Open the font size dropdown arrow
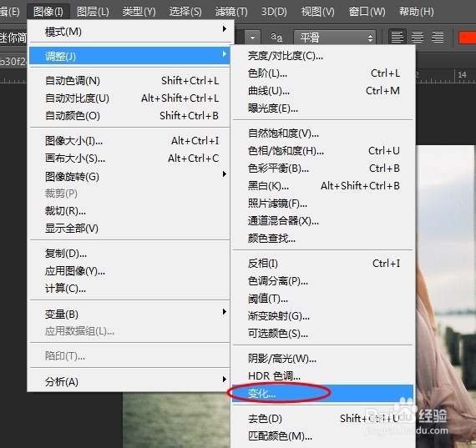The height and width of the screenshot is (448, 476). (252, 38)
